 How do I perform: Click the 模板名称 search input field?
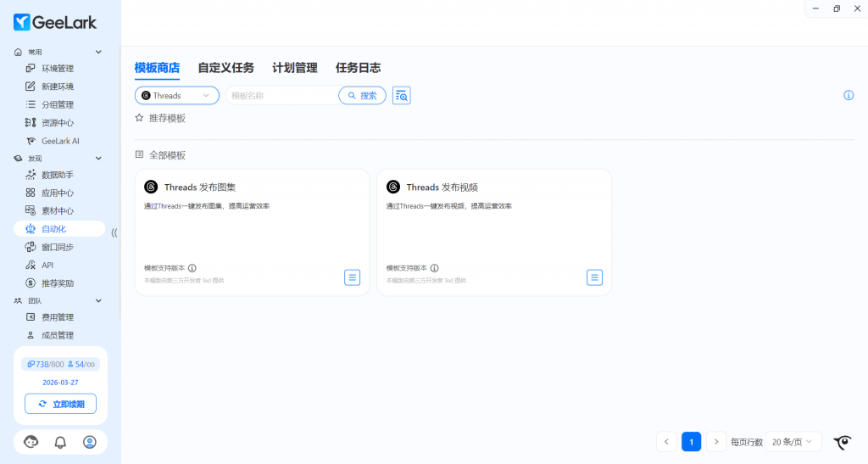281,96
